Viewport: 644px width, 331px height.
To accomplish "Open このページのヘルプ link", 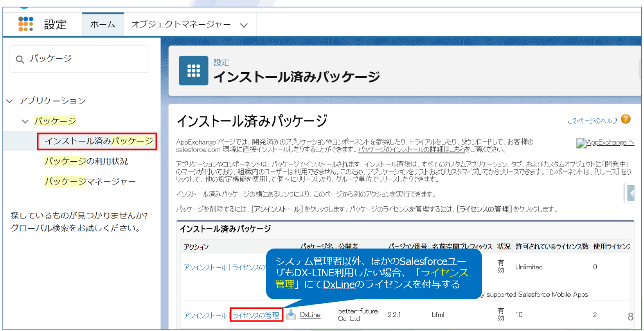I will click(x=592, y=121).
